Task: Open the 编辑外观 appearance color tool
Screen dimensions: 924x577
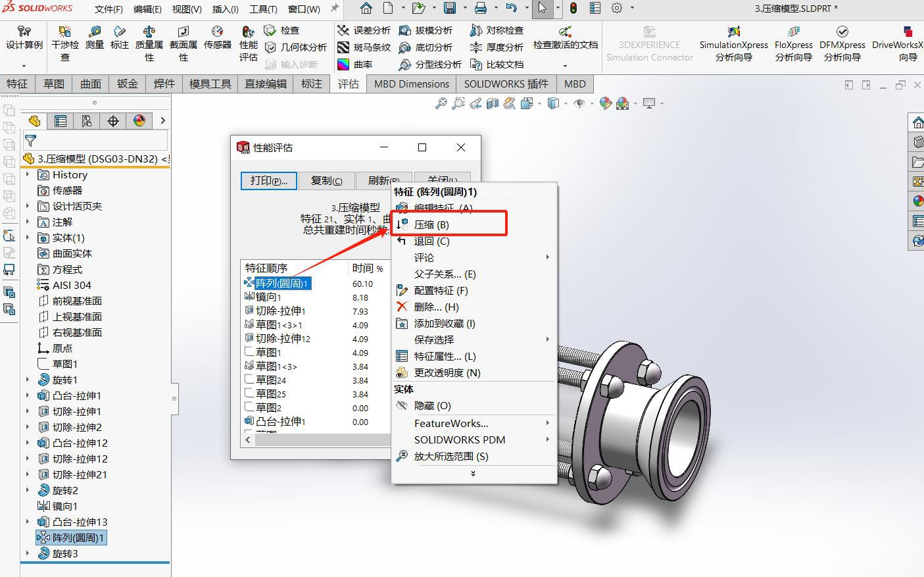Action: tap(606, 103)
